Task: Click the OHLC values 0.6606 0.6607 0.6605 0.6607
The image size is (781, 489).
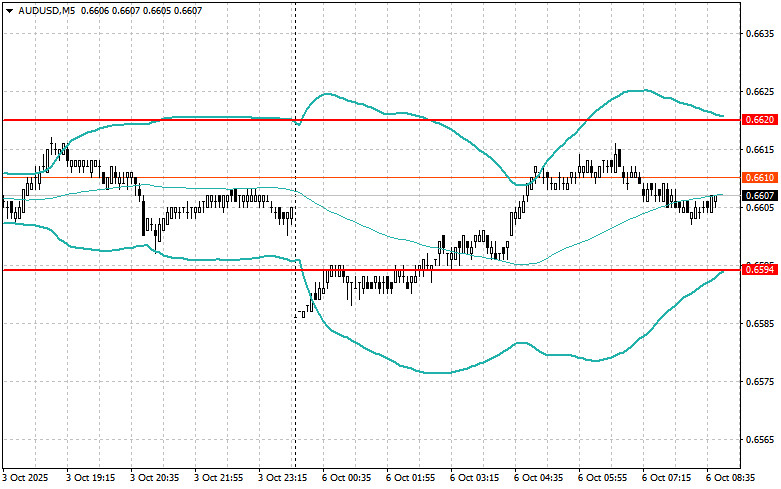Action: click(141, 10)
